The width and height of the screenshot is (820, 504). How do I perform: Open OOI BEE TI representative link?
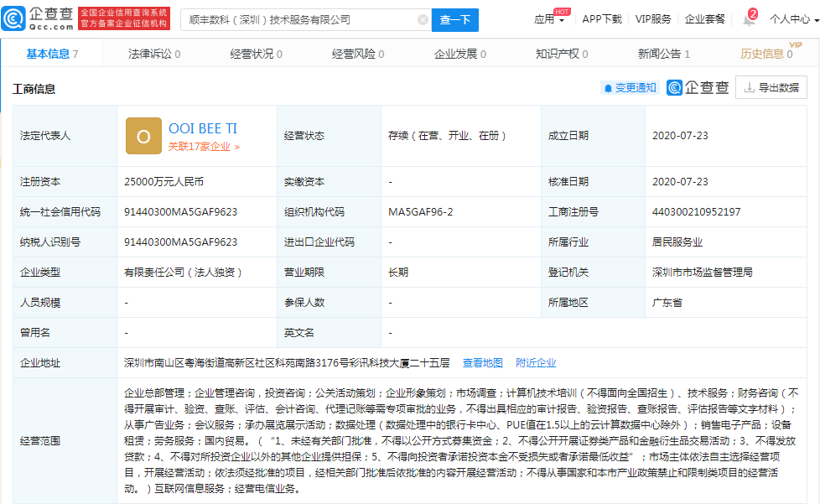pos(203,128)
